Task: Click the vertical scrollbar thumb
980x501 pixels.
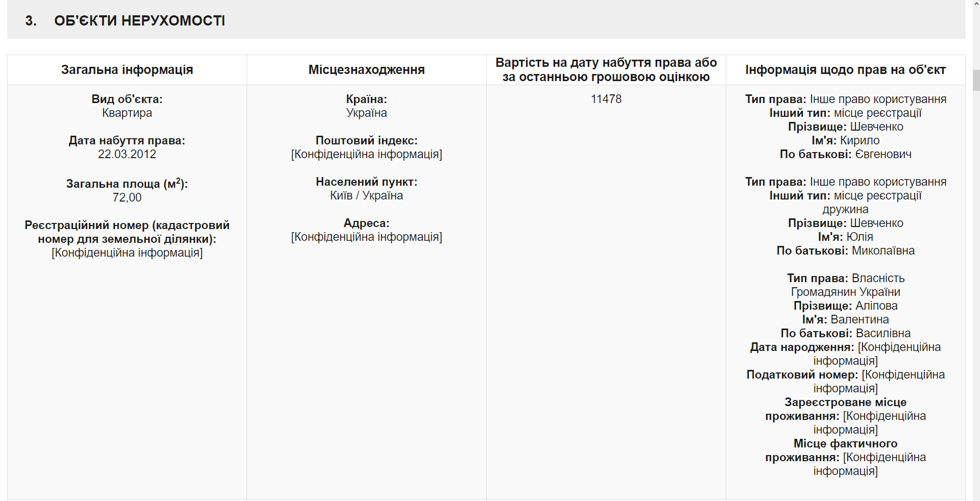Action: point(976,81)
